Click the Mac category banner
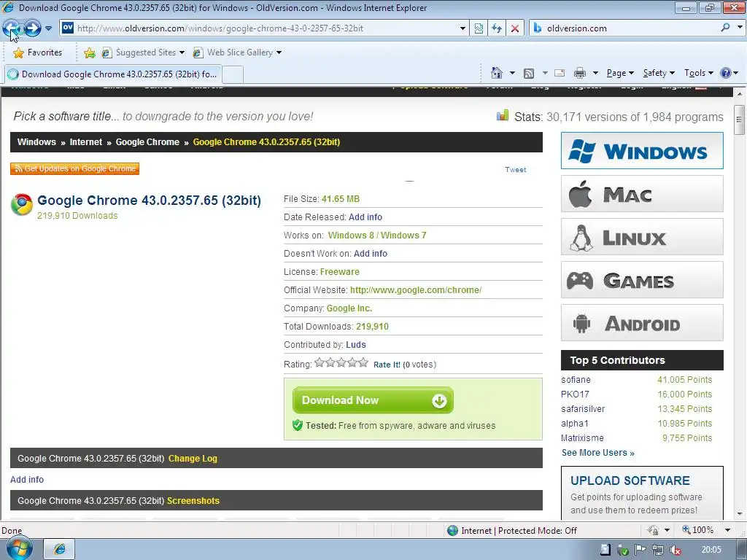747x560 pixels. (642, 194)
